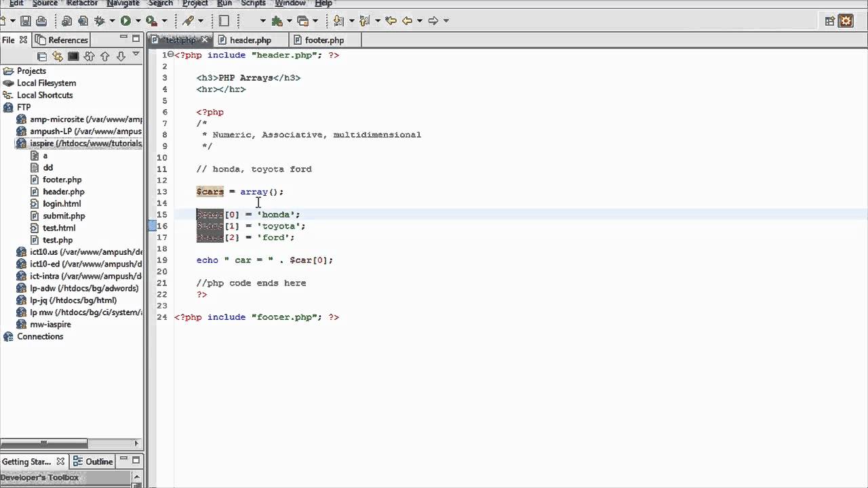Minimize the File panel
868x488 pixels.
(x=123, y=38)
